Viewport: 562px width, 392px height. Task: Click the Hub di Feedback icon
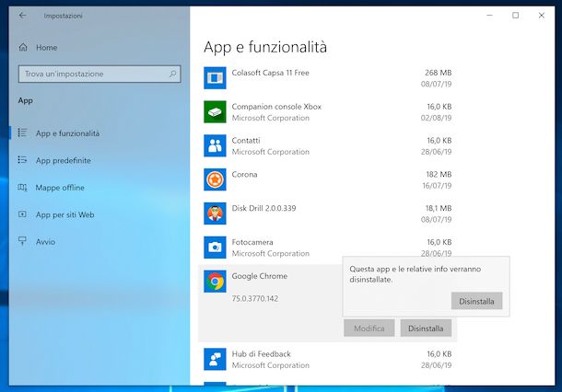point(215,359)
